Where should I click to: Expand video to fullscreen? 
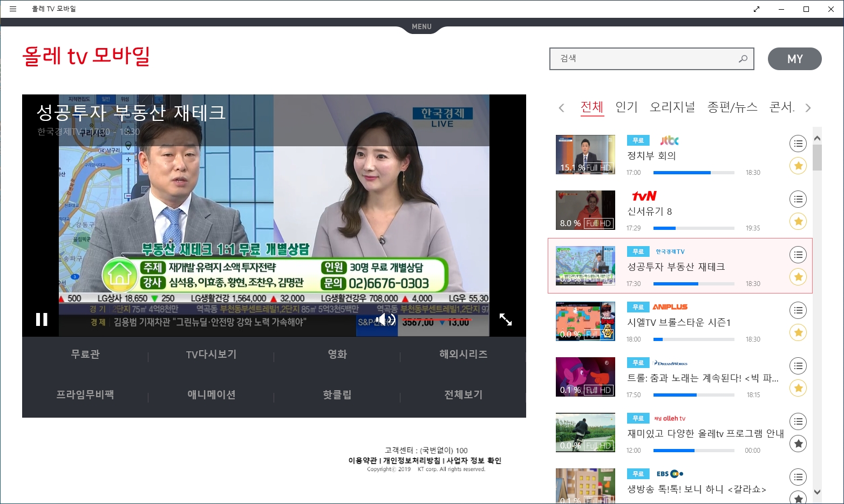coord(506,319)
